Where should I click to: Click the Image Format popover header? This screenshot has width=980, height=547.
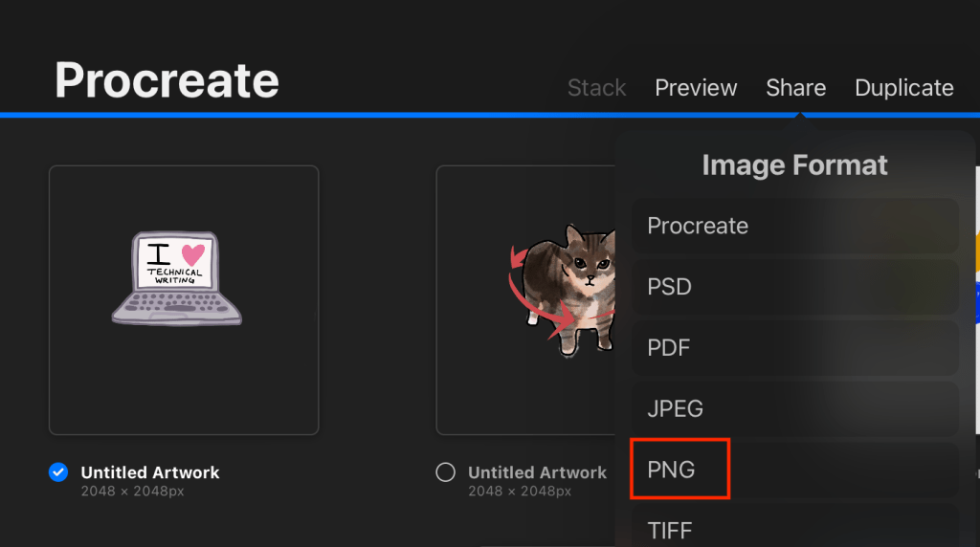coord(794,165)
